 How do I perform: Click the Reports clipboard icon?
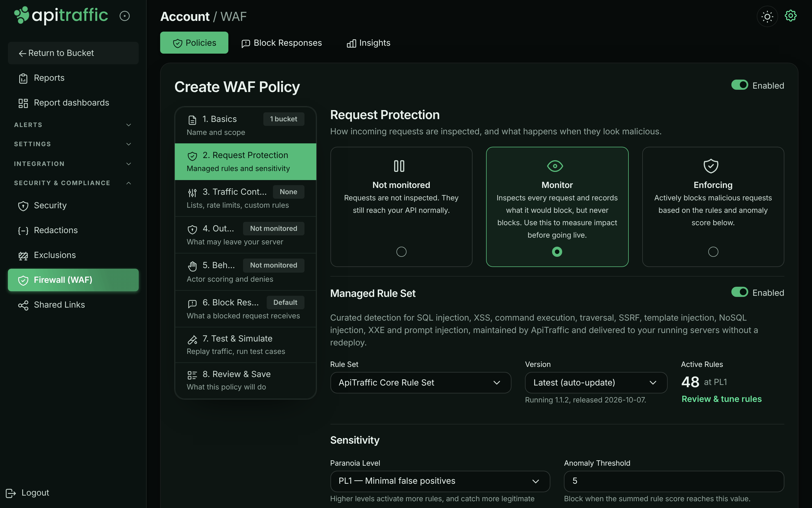pos(23,78)
